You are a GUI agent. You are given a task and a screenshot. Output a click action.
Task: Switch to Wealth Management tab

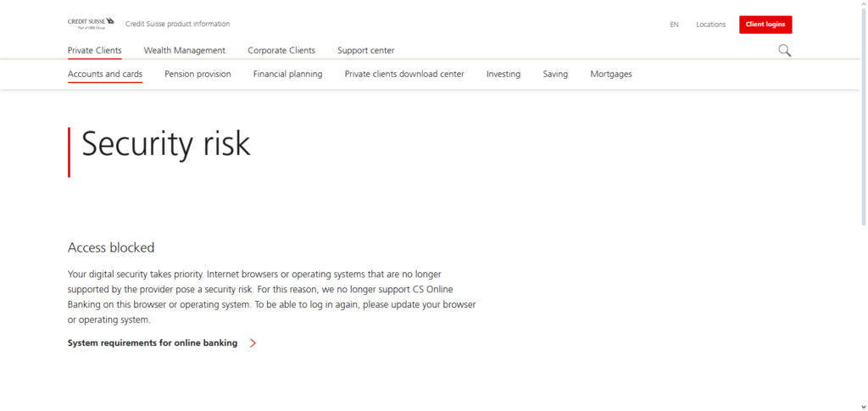click(184, 51)
